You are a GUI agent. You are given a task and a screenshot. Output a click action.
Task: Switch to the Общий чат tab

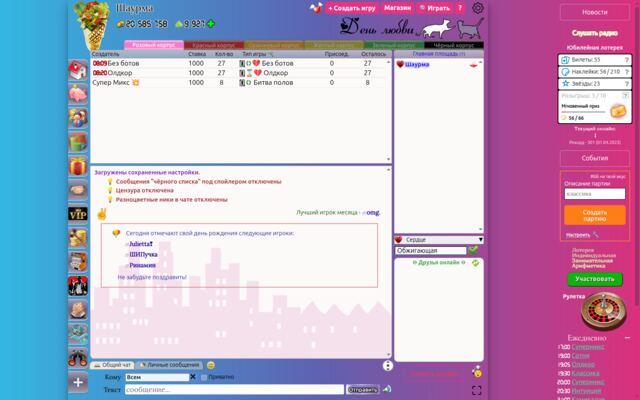[x=113, y=365]
